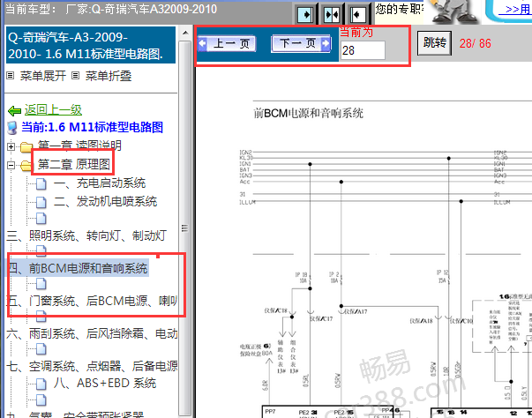Screen dimensions: 532x418
Task: Click the 返回上一级 back link
Action: 53,110
